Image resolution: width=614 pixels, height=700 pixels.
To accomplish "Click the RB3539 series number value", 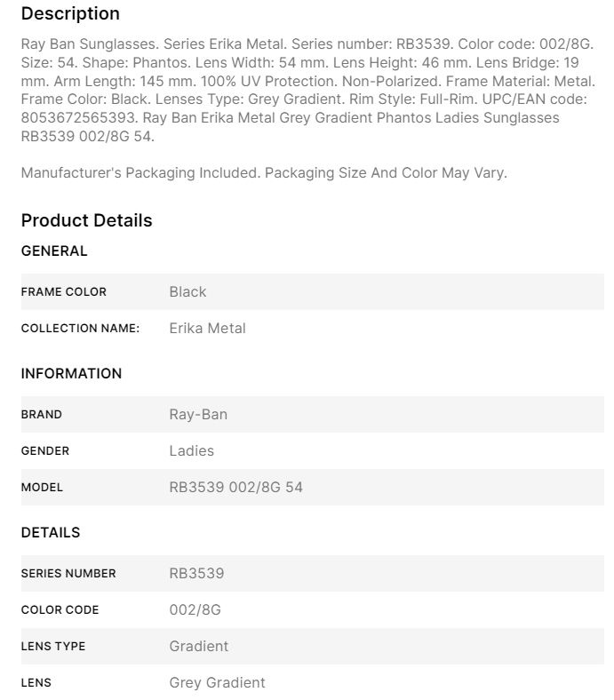I will click(x=196, y=574).
